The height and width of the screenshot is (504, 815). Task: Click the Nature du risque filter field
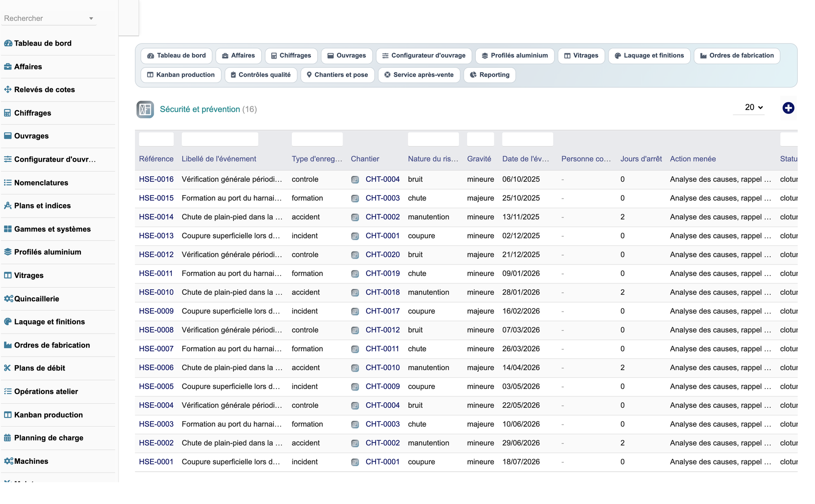[433, 139]
